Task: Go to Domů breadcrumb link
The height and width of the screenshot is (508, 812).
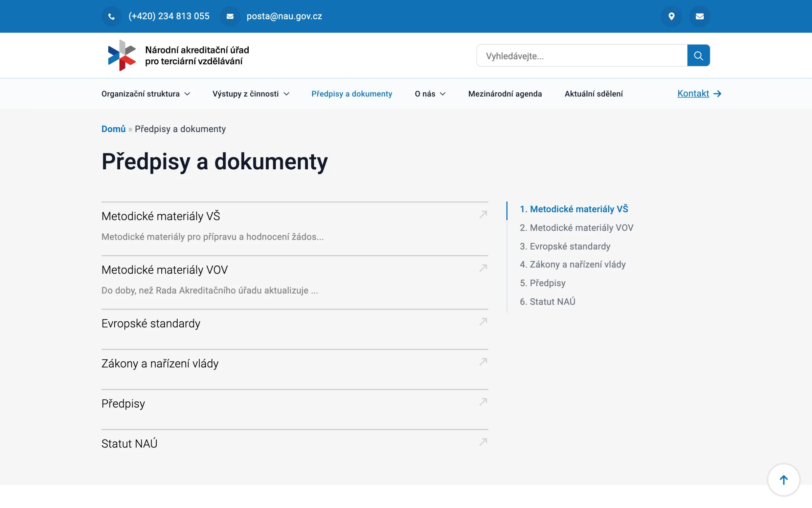Action: coord(113,129)
